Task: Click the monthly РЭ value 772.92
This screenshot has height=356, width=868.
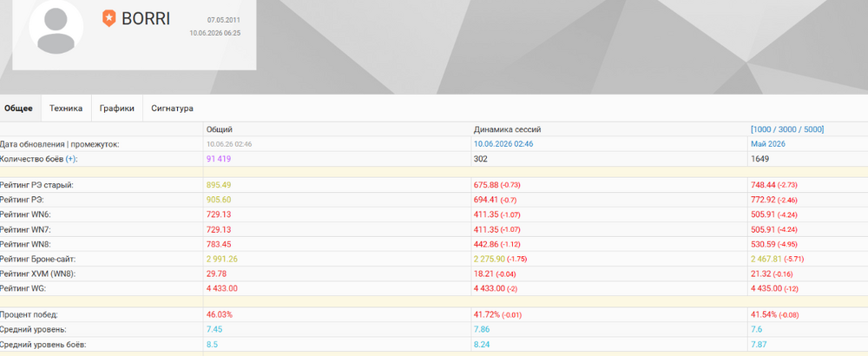Action: [763, 200]
